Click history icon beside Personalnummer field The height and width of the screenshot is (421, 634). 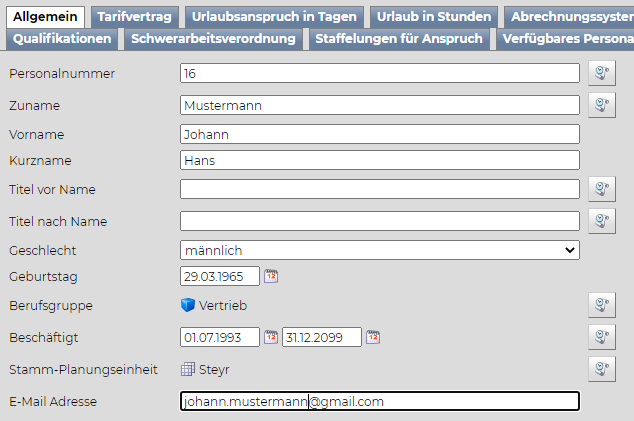click(601, 73)
